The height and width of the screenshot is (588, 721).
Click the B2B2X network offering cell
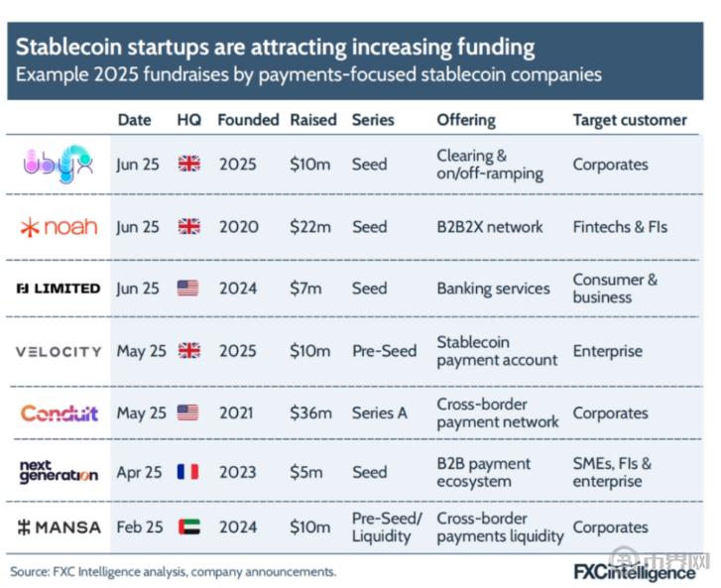490,227
